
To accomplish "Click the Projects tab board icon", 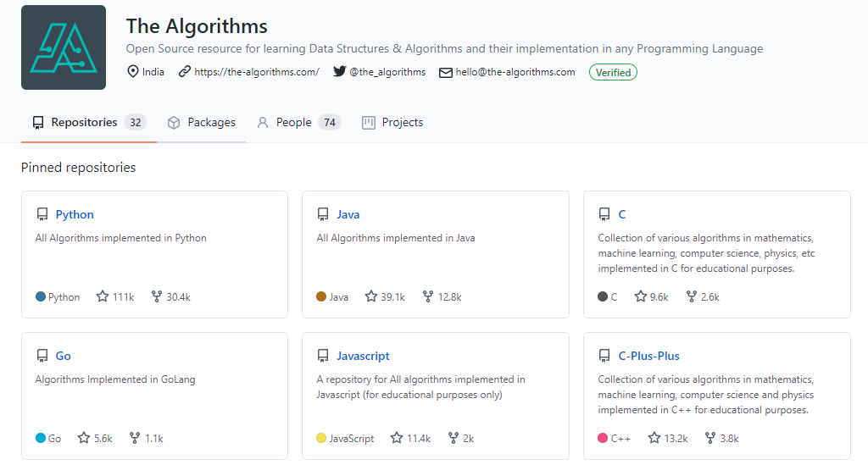I will [x=369, y=123].
